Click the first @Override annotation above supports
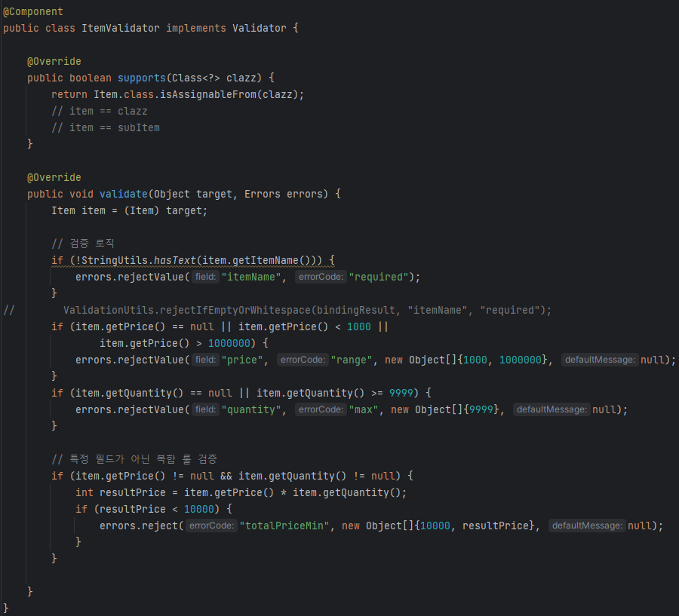 click(x=54, y=62)
